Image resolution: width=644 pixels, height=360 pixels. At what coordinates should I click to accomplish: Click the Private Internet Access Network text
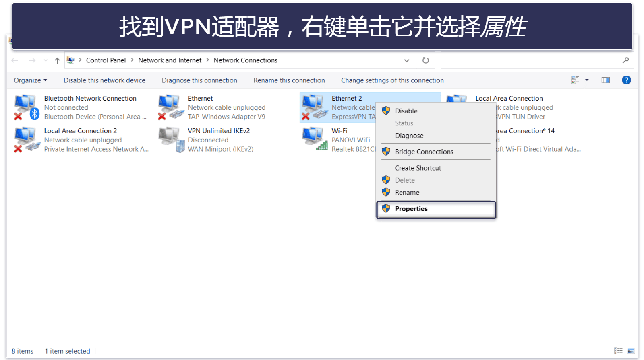tap(96, 149)
